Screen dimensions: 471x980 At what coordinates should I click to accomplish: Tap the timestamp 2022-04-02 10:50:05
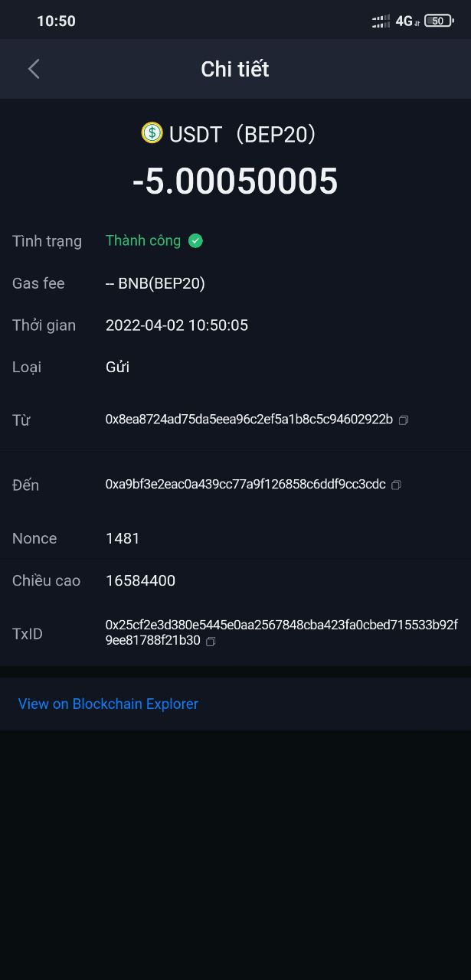177,325
